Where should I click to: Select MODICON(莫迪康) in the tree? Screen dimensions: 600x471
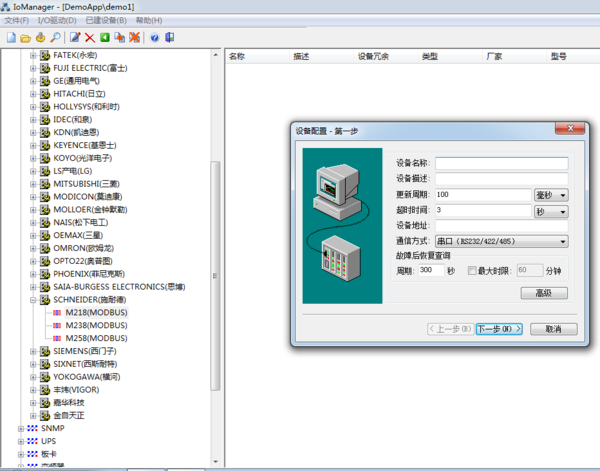pyautogui.click(x=88, y=197)
